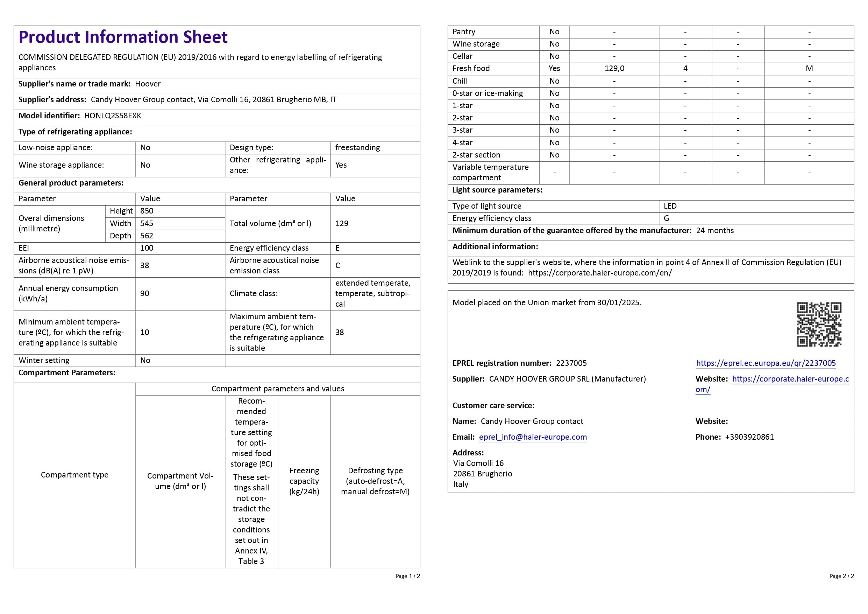868x614 pixels.
Task: Click the EPREL registration number 2237005
Action: click(571, 363)
